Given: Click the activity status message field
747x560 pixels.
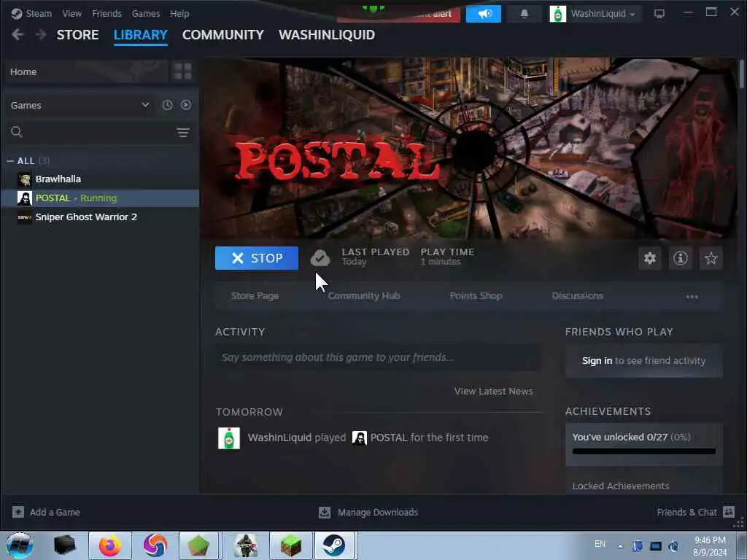Looking at the screenshot, I should tap(378, 357).
